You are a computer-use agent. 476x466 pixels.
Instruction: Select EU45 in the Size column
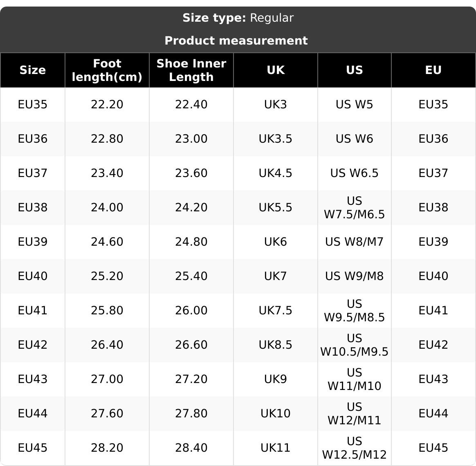click(33, 448)
